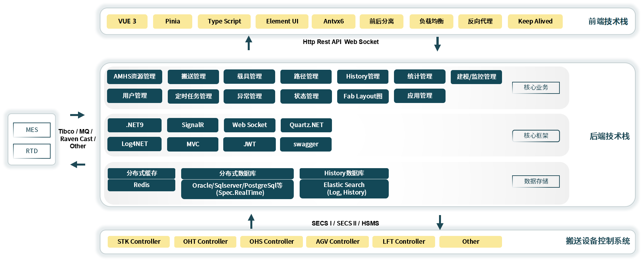This screenshot has width=644, height=262.
Task: Select the Elastic Search box
Action: pos(344,189)
